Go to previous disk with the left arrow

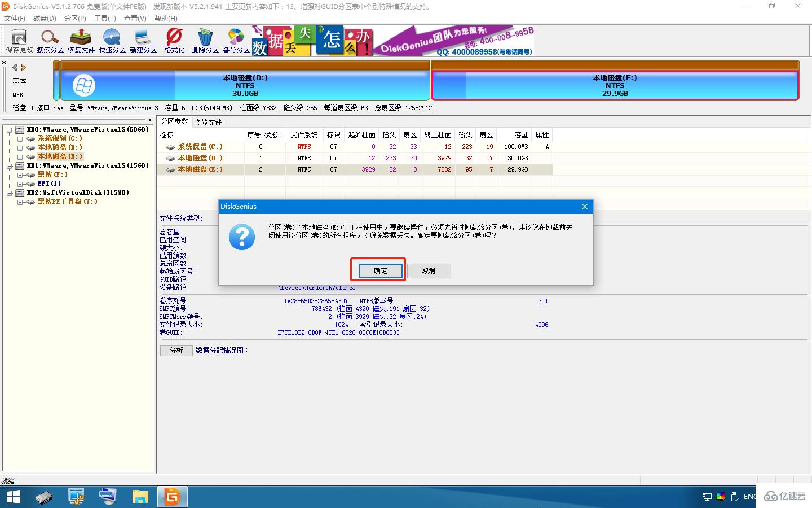click(x=15, y=67)
